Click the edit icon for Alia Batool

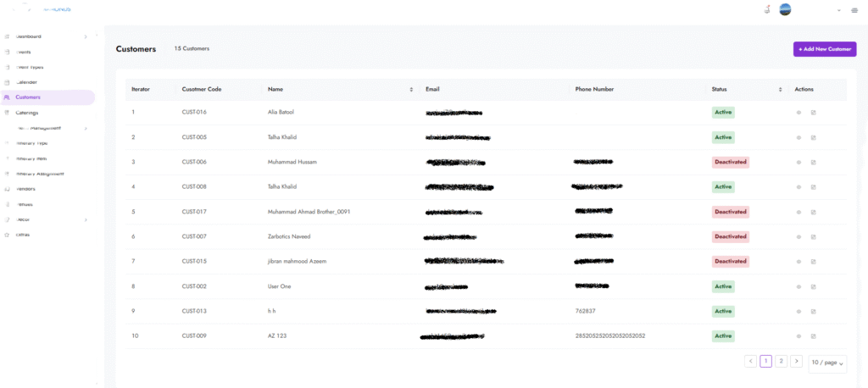pos(813,112)
